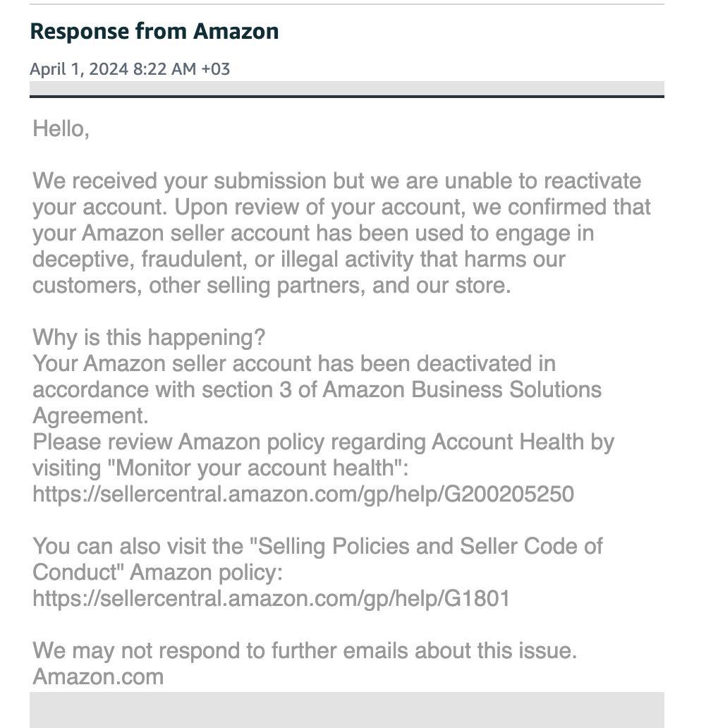Click the dark divider line under header
The width and height of the screenshot is (718, 728).
[x=347, y=97]
